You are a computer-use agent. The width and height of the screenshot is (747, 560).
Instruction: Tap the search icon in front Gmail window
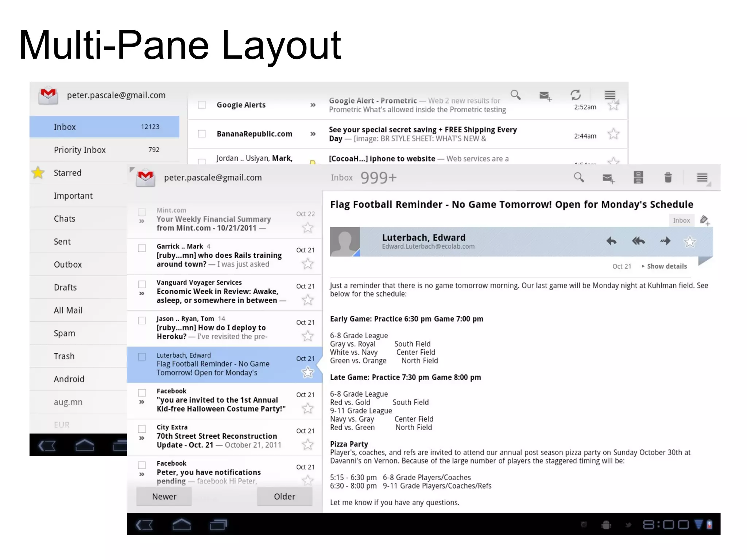pyautogui.click(x=579, y=178)
